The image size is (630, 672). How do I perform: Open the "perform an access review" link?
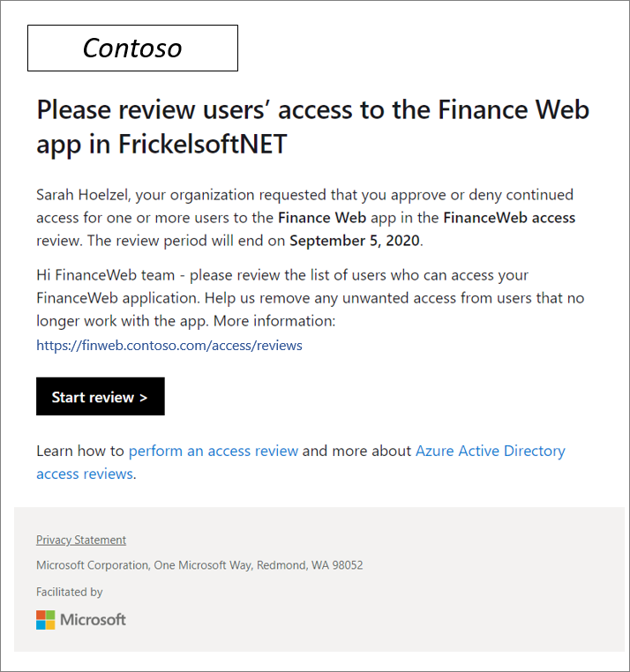click(x=213, y=451)
